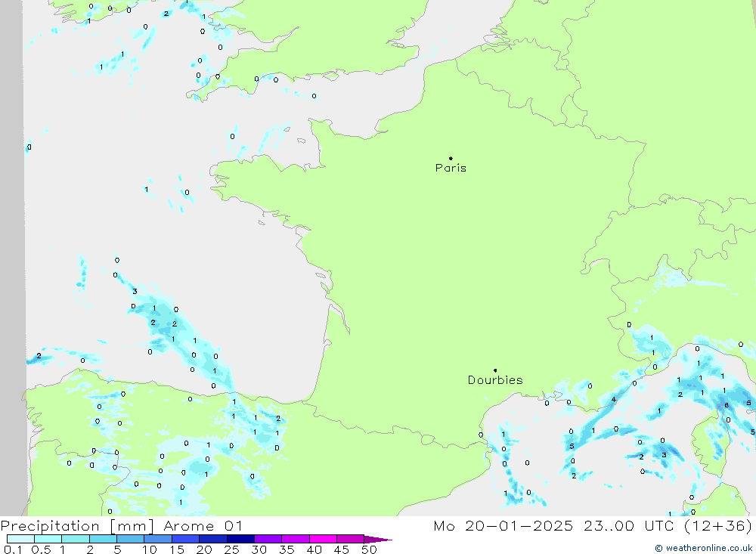Pick the 2–5 mm legend swatch
756x554 pixels.
click(103, 539)
